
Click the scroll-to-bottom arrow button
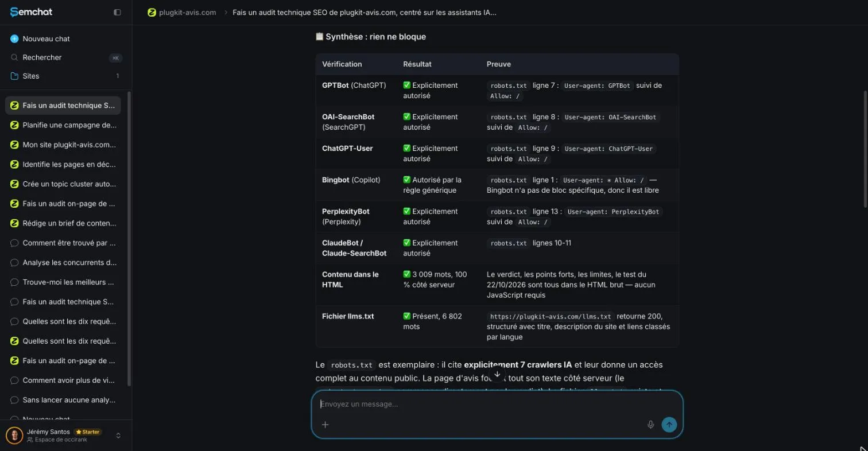[x=497, y=374]
